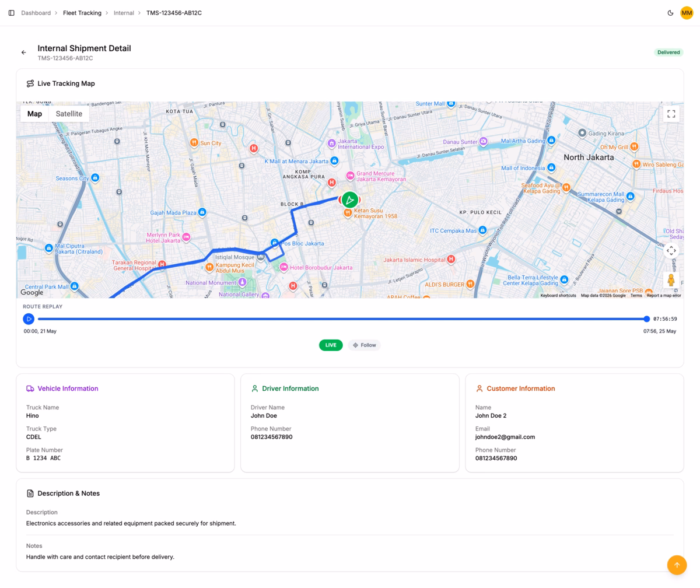Open the MM user avatar menu
This screenshot has height=588, width=700.
(x=687, y=13)
